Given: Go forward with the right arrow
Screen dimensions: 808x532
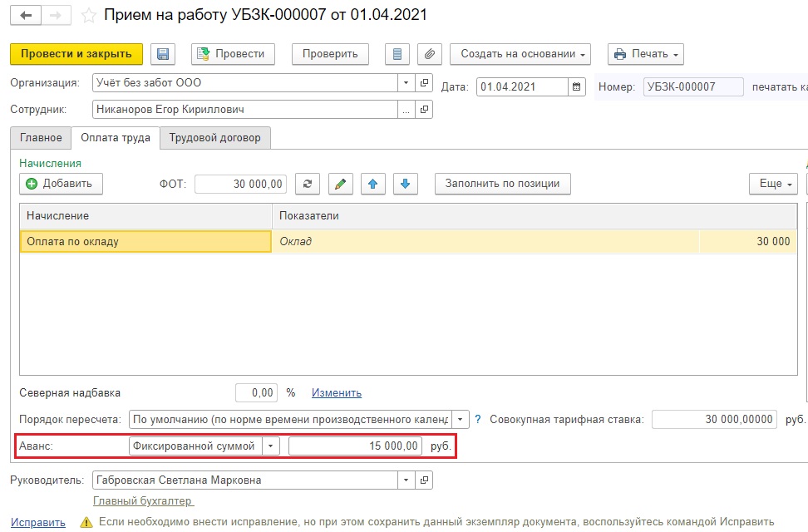Looking at the screenshot, I should 57,16.
